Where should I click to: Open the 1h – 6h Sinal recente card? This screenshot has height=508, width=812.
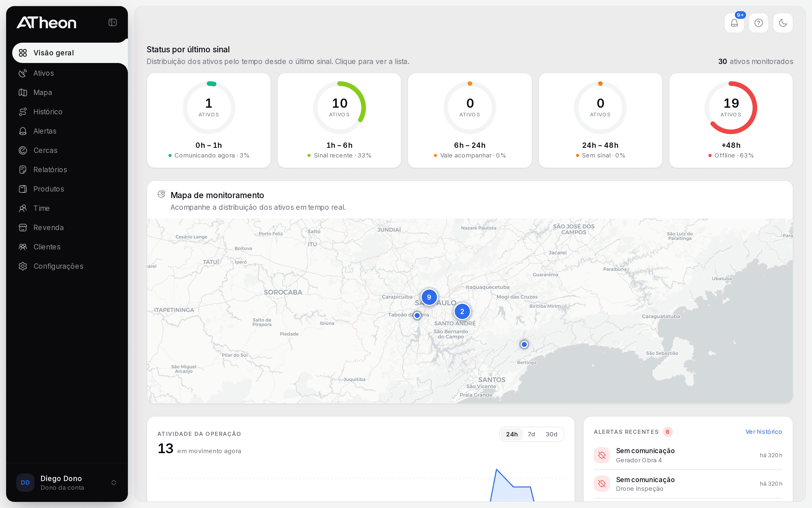[339, 120]
